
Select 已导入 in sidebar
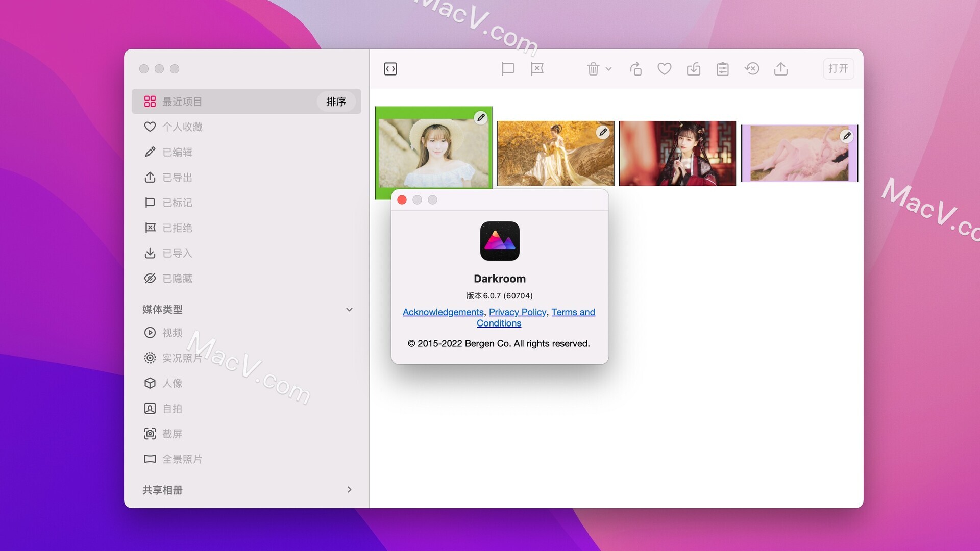click(247, 253)
